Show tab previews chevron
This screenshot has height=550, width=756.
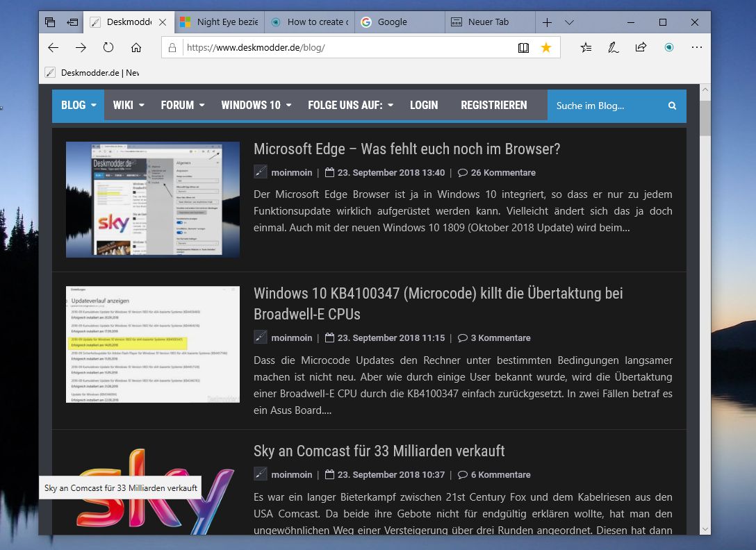click(x=569, y=22)
